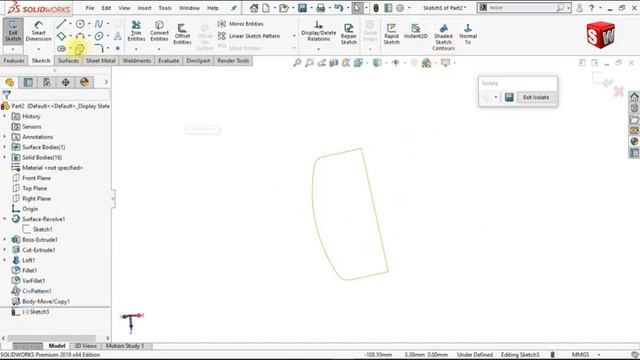This screenshot has height=360, width=640.
Task: Toggle Rapid Sketch
Action: (391, 33)
